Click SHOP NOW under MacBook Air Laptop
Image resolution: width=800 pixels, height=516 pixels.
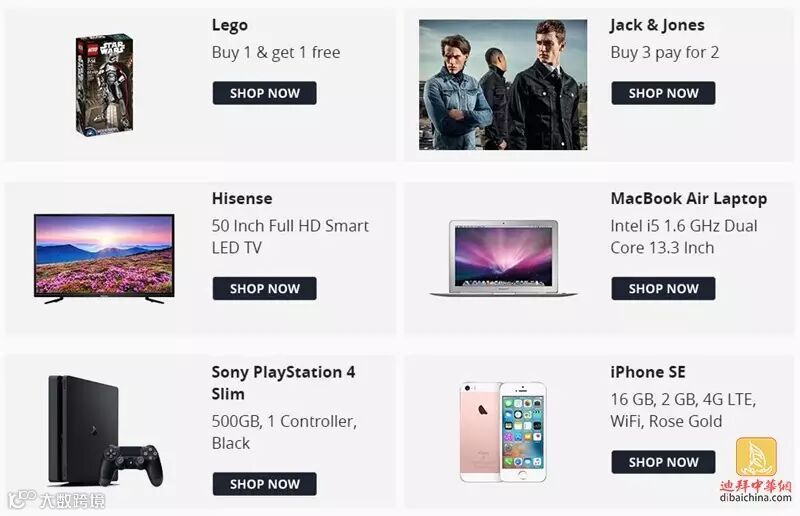(663, 288)
